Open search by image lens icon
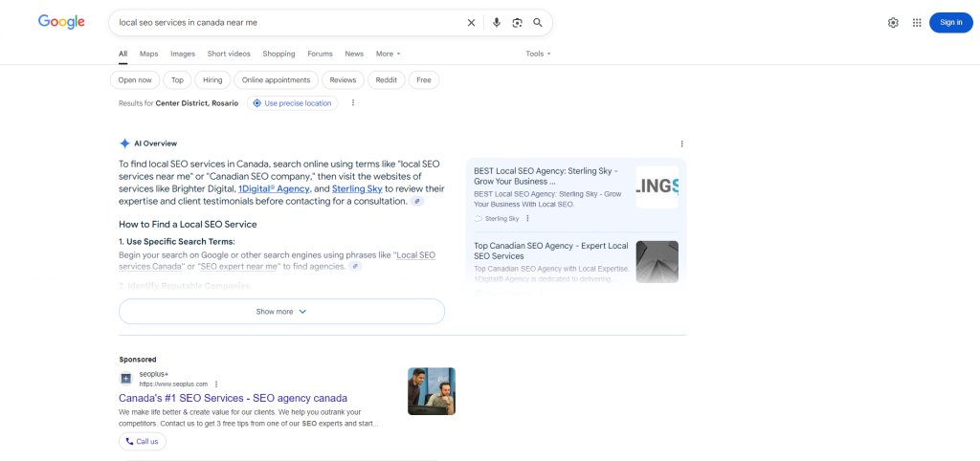 [x=517, y=23]
